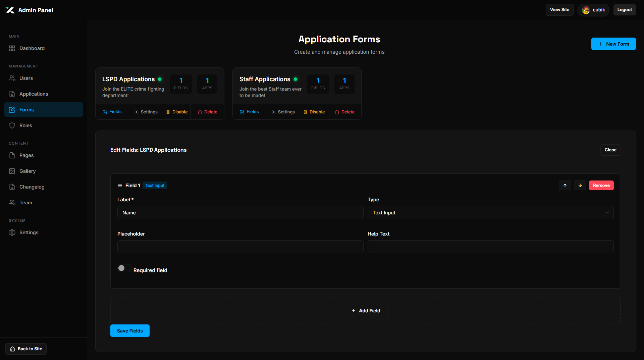Open Settings for LSPD Applications
Viewport: 644px width, 360px height.
(x=146, y=112)
